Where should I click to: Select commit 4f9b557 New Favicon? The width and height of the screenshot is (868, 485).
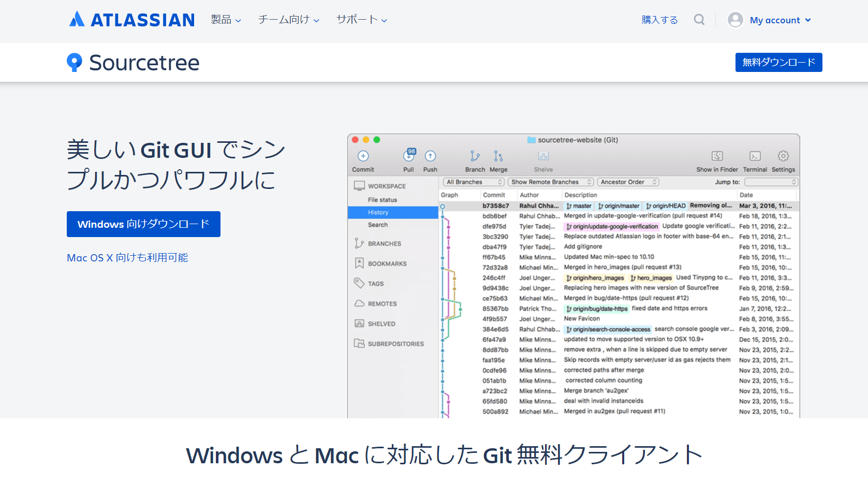(x=619, y=319)
